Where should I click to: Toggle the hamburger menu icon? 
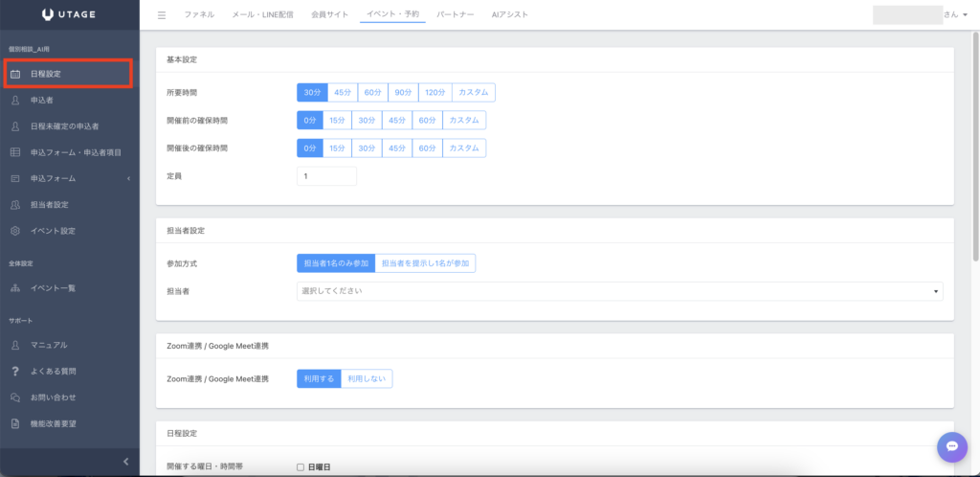coord(162,15)
